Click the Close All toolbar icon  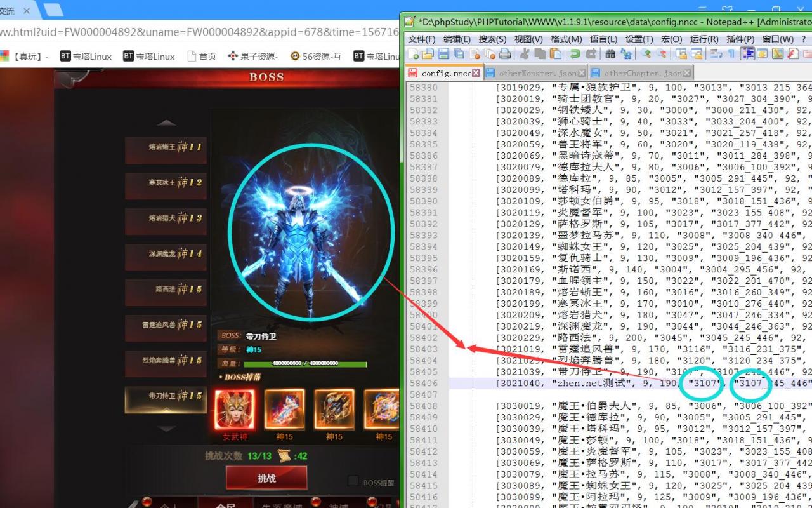(x=490, y=54)
